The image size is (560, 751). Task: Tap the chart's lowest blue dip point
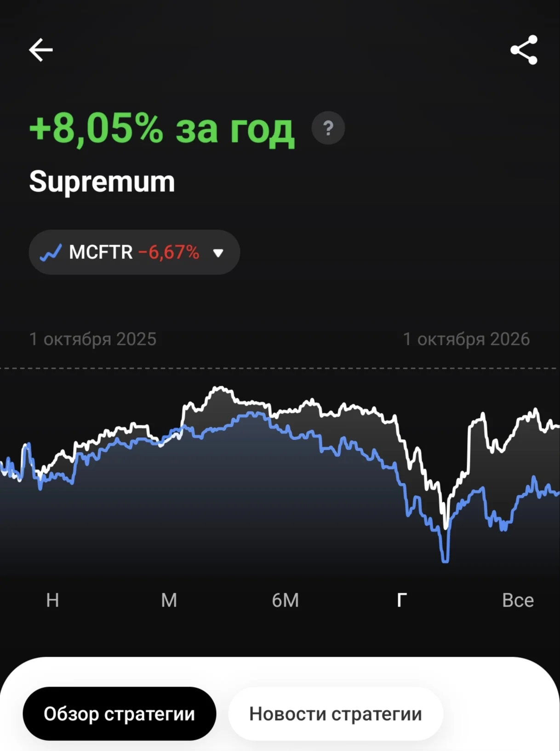click(445, 560)
